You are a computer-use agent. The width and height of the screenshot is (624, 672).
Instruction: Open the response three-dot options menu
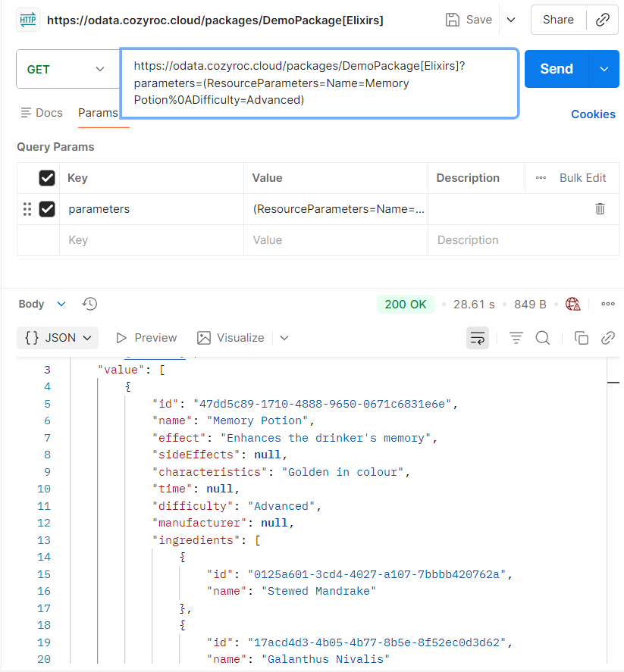607,304
